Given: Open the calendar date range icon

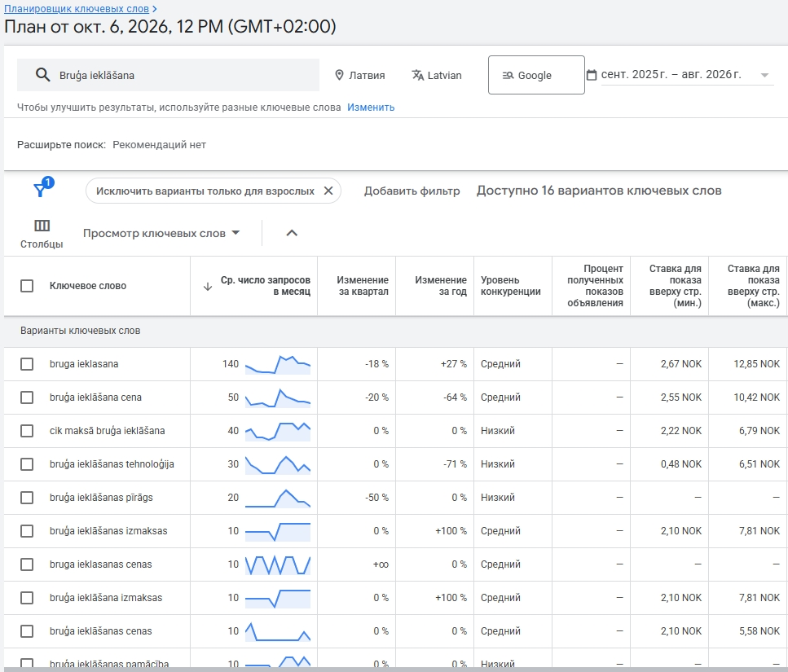Looking at the screenshot, I should 592,75.
